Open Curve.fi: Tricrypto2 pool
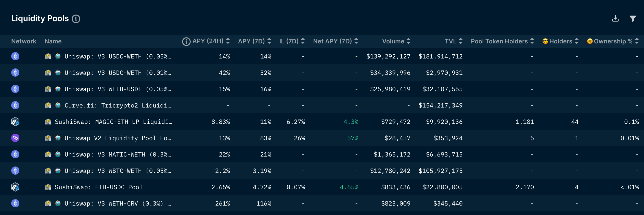 (x=118, y=105)
